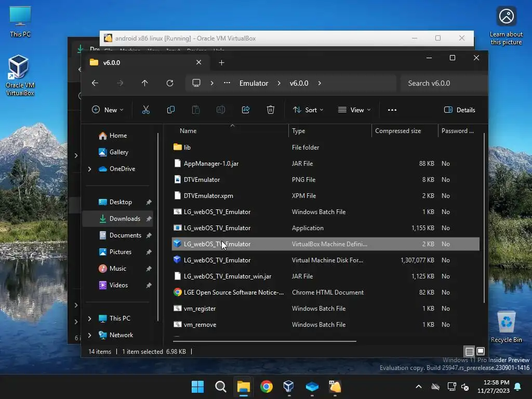
Task: Click the Emulator breadcrumb
Action: pos(254,83)
